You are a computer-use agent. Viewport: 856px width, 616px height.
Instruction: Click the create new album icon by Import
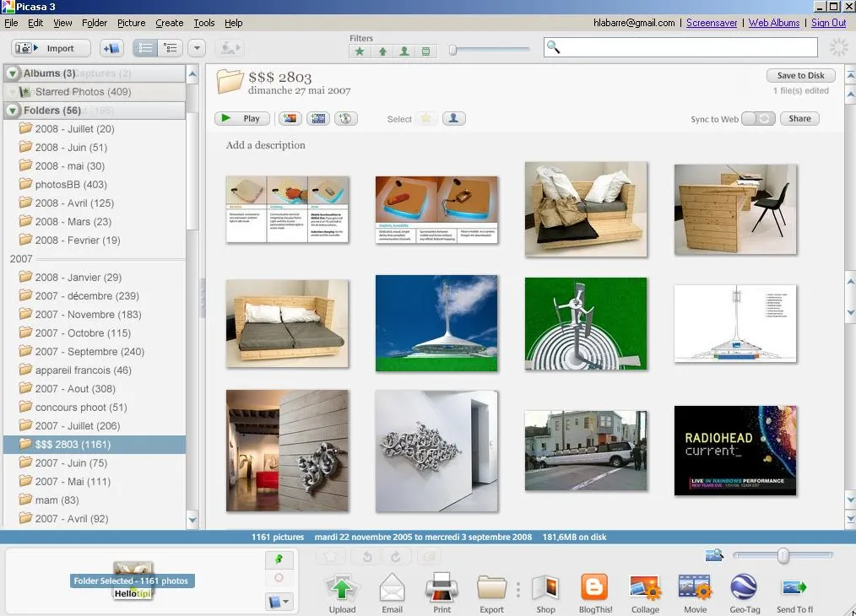pos(111,48)
